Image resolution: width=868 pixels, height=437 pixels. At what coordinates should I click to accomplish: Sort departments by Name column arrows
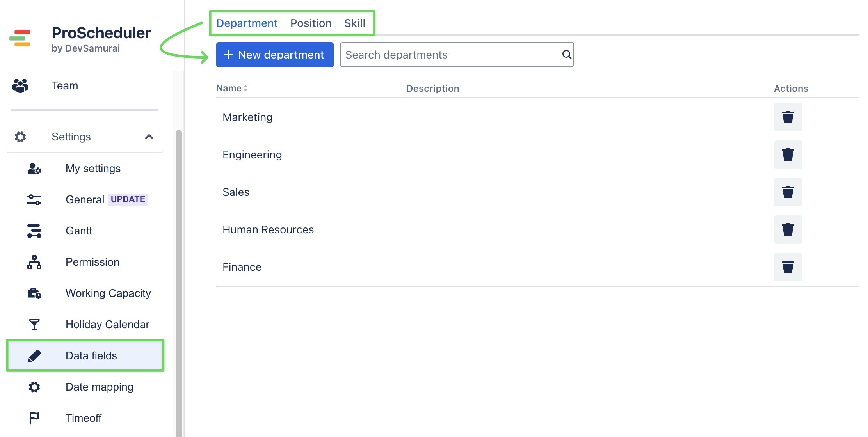[245, 89]
